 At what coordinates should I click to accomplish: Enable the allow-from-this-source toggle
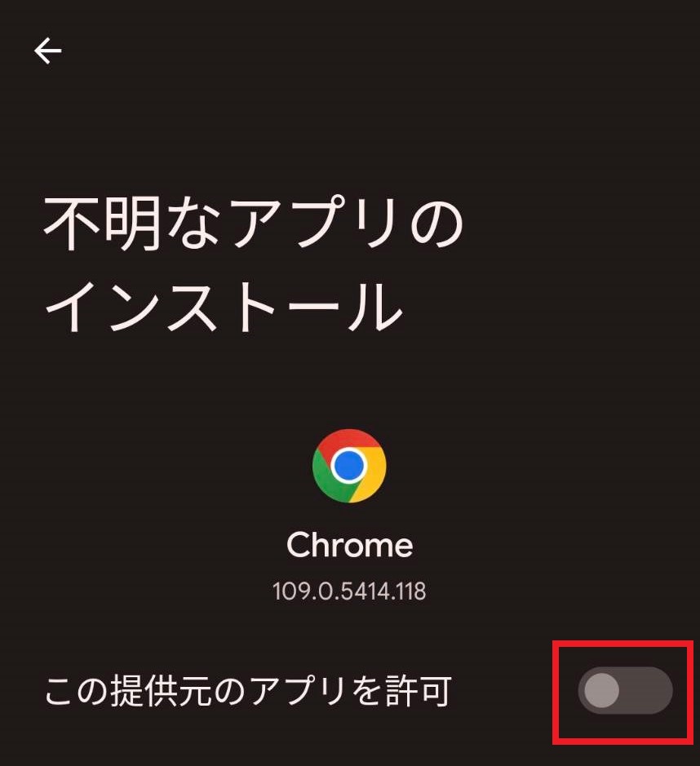click(x=625, y=690)
